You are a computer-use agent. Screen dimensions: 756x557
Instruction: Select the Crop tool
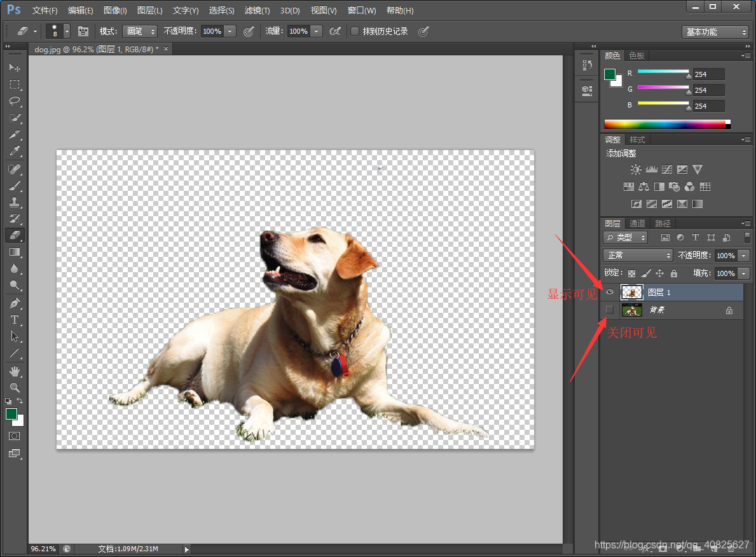[x=15, y=134]
